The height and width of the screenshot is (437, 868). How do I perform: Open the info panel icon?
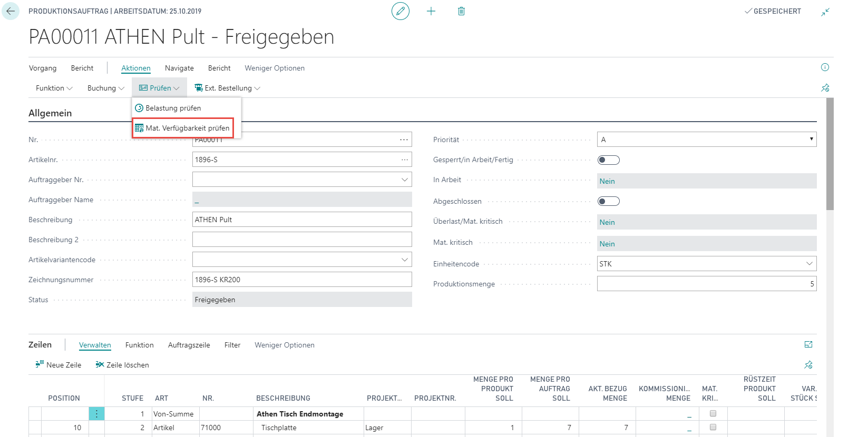(x=825, y=67)
